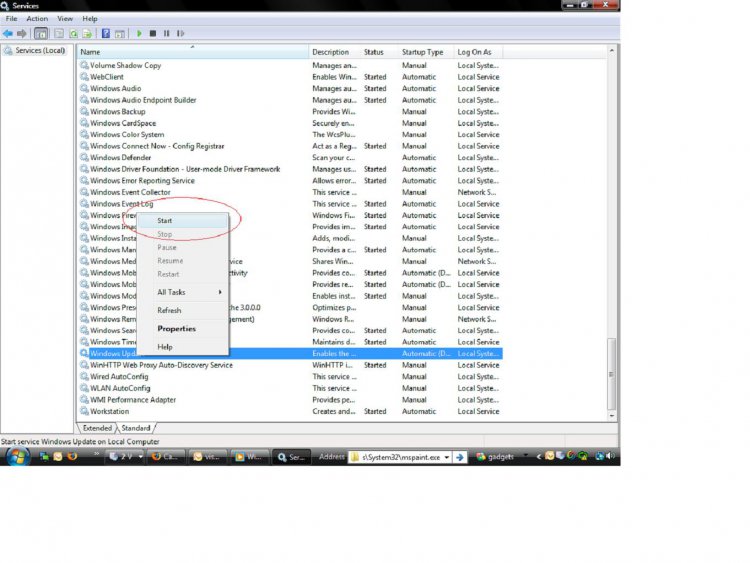Image resolution: width=750 pixels, height=563 pixels.
Task: Sort by the Status column header
Action: point(379,52)
